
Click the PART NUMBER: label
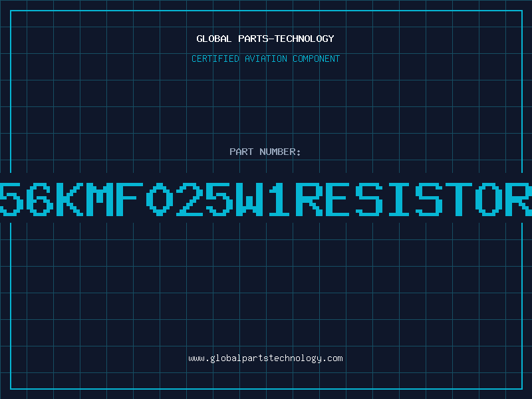265,152
